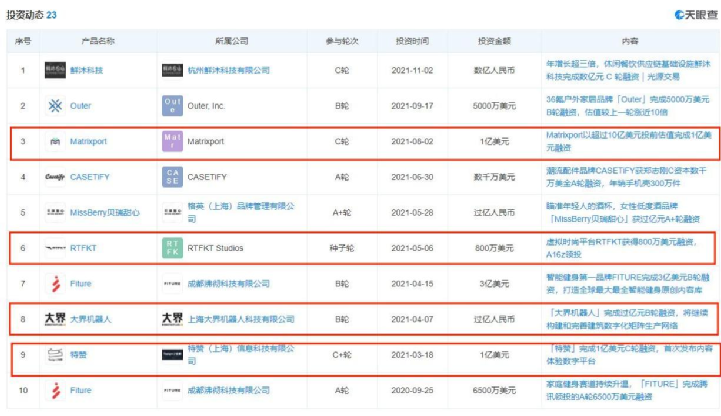Screen dimensions: 721x416
Task: Click the CASETIFY product script logo
Action: coord(55,177)
